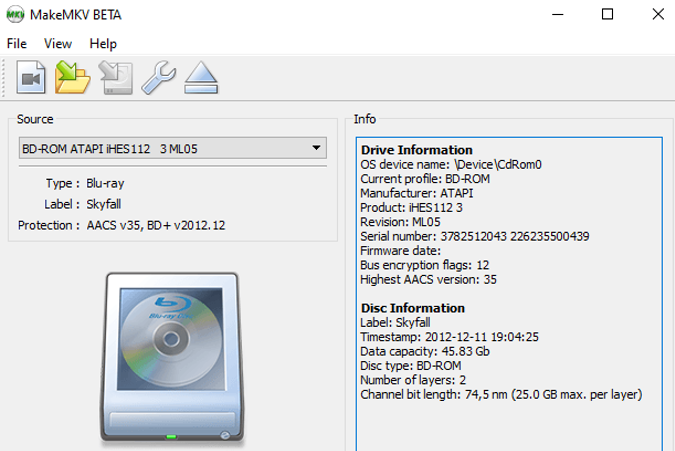Maximize the MakeMKV window
The image size is (675, 451).
[607, 15]
